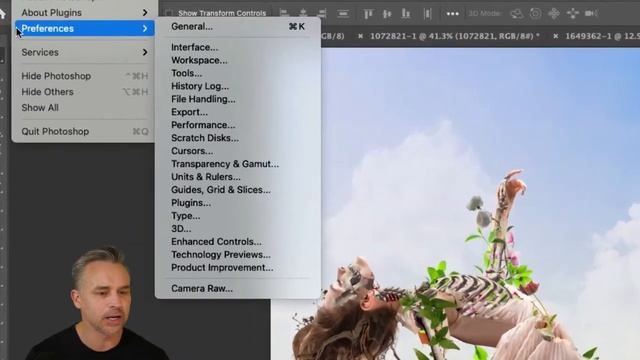Switch to the 1649362-1 document tab
This screenshot has height=360, width=640.
[602, 36]
